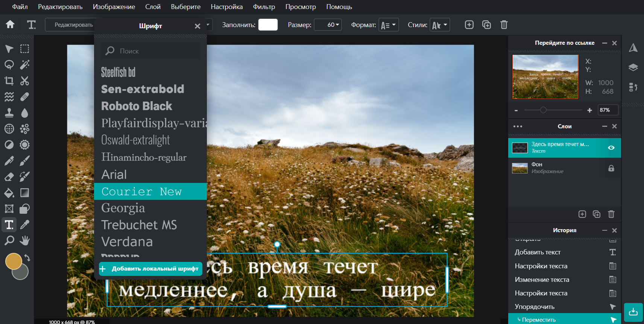
Task: Select the Magic Wand tool
Action: (x=24, y=65)
